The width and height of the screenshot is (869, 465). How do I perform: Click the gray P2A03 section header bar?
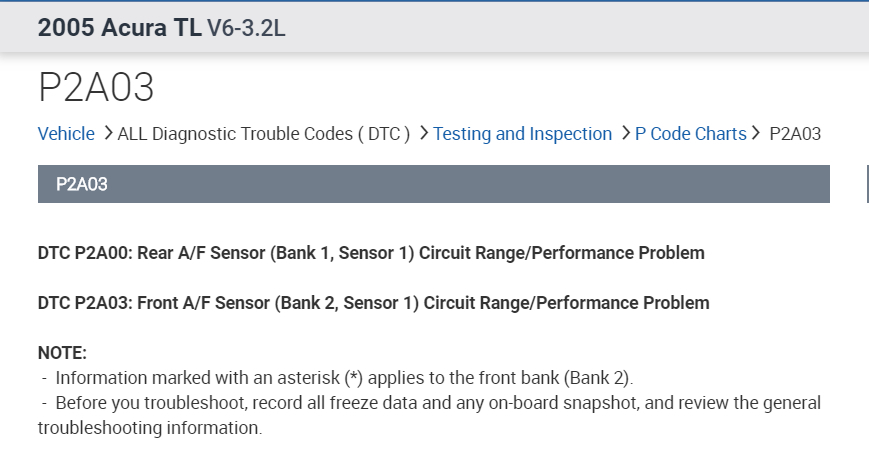433,184
